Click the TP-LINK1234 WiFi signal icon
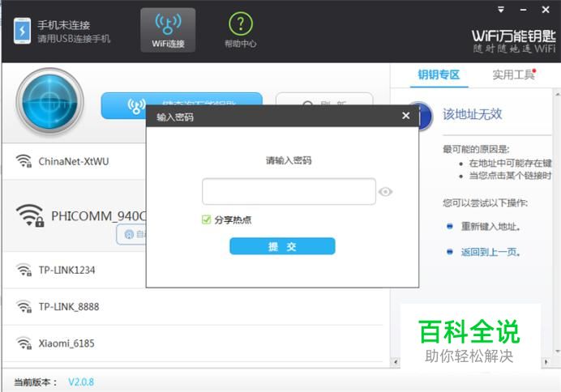The height and width of the screenshot is (392, 561). 24,270
